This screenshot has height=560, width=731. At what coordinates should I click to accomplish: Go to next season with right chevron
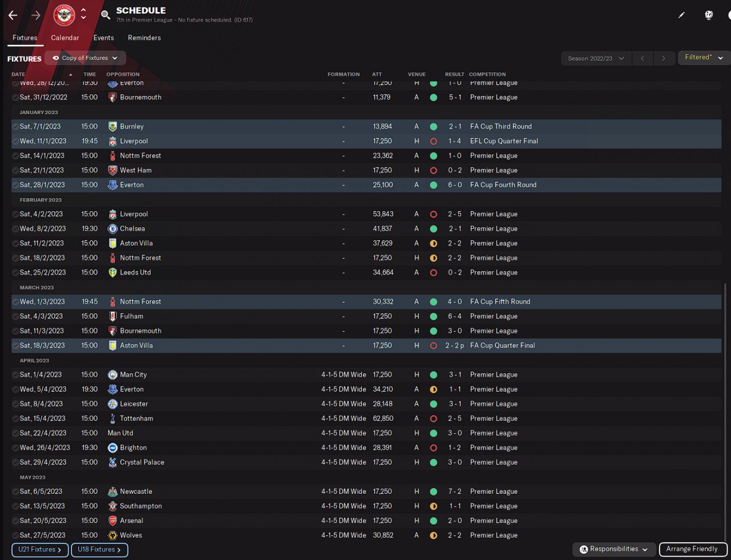click(663, 58)
